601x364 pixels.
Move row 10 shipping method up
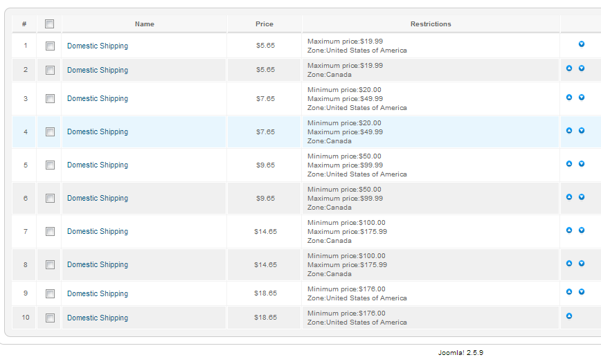[569, 316]
